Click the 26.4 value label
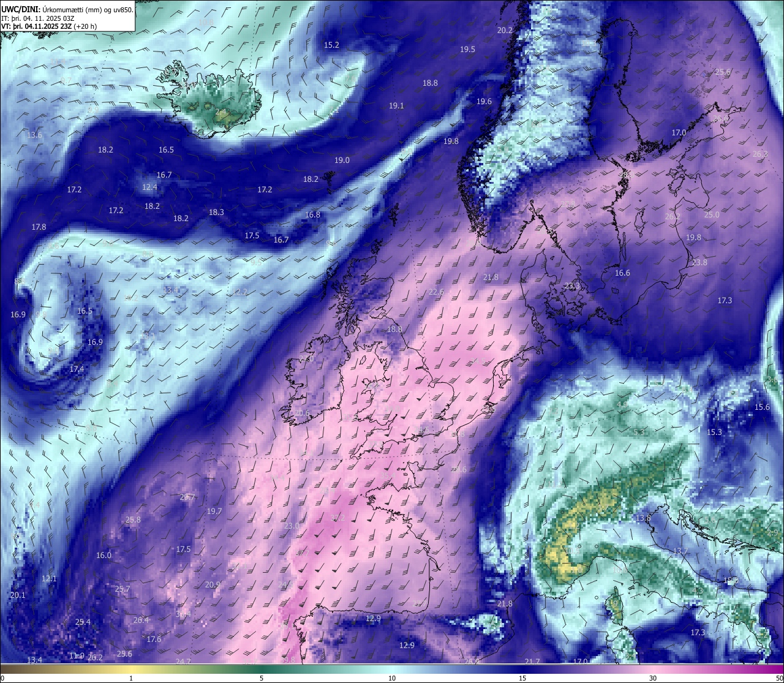Screen dimensions: 784x683 pyautogui.click(x=141, y=620)
